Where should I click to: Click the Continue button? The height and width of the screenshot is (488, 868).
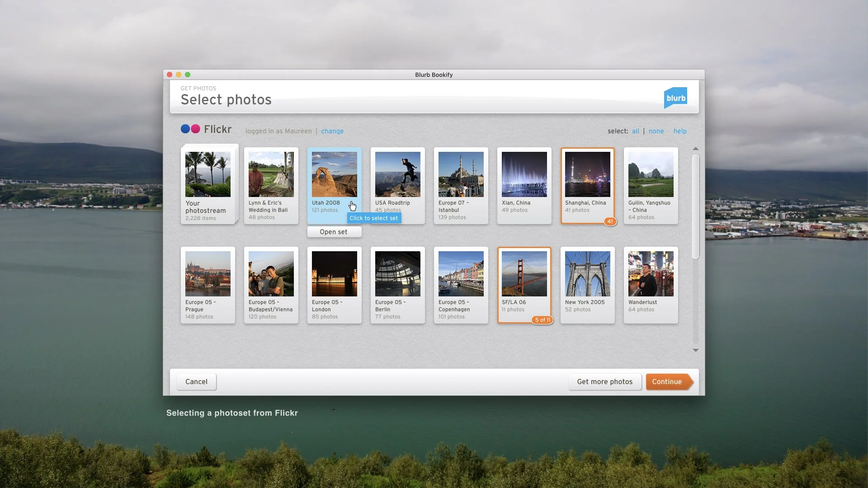point(668,381)
